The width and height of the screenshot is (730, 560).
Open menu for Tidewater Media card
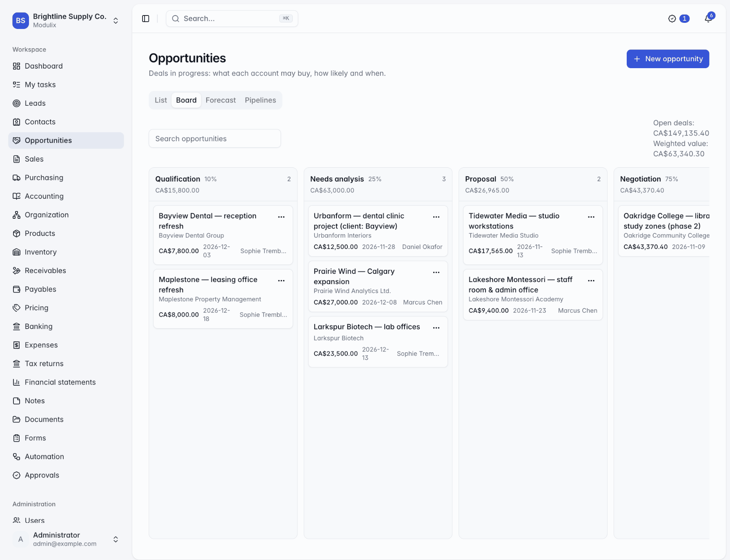click(591, 217)
